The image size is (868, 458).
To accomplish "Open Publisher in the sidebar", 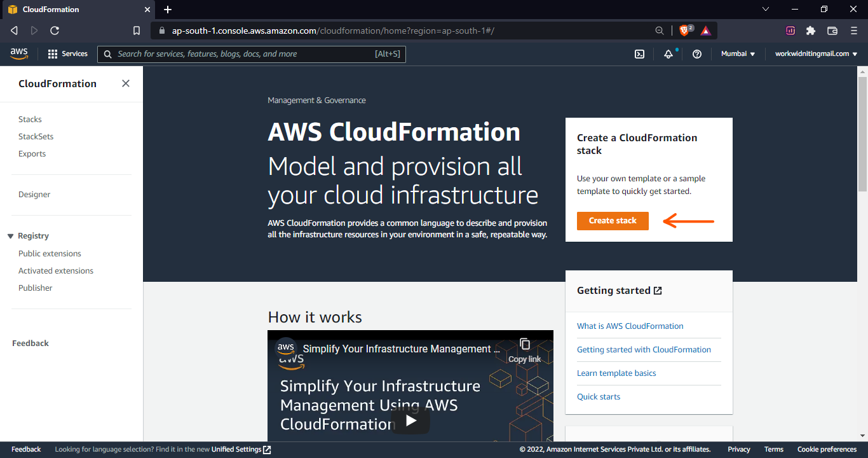I will 36,288.
